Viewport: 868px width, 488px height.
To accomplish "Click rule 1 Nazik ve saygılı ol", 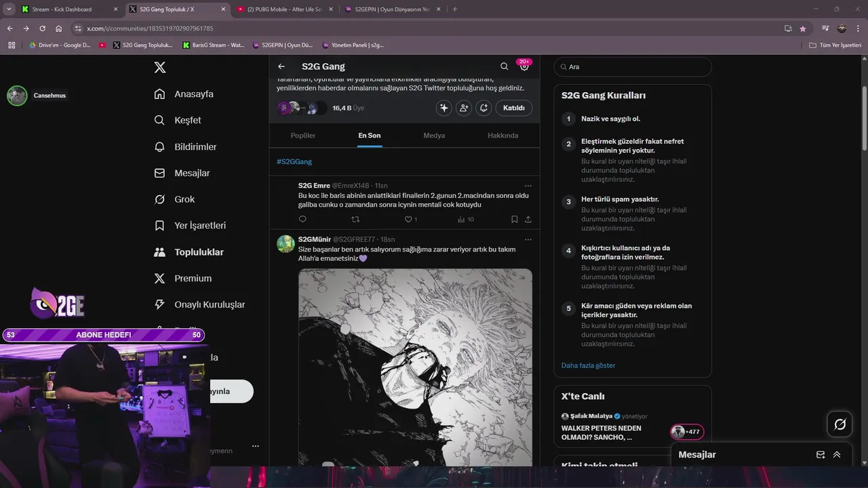I will pos(610,119).
